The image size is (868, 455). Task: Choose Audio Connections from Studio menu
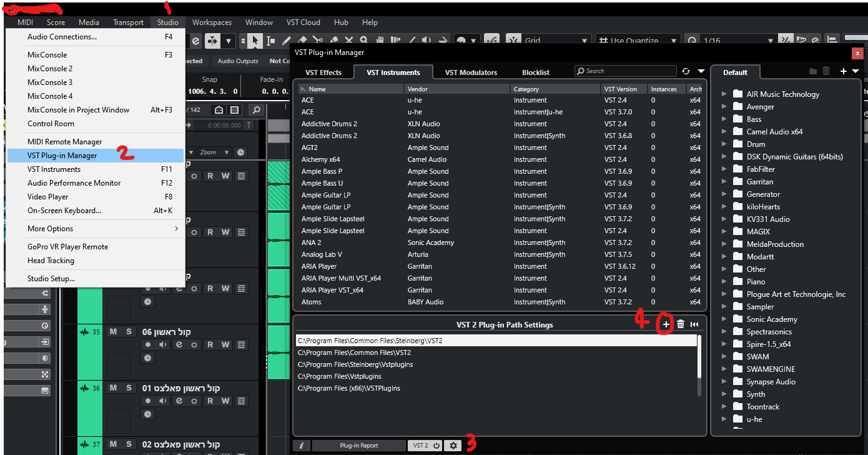(95, 37)
